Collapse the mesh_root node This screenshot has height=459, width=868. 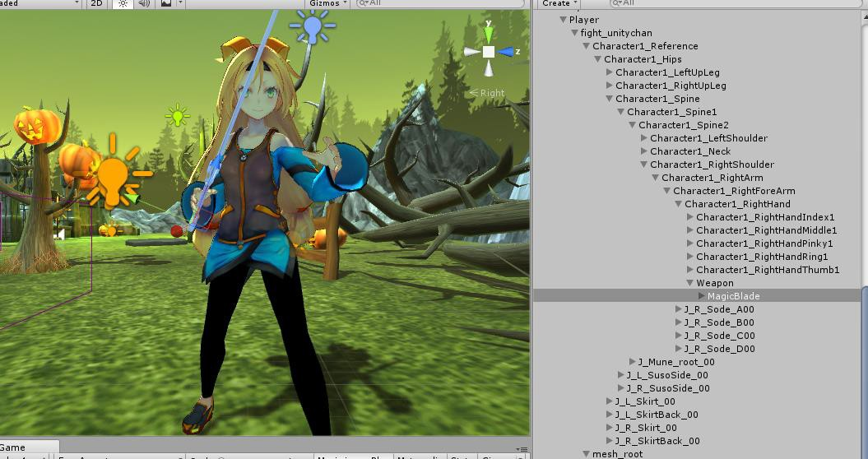tap(587, 454)
